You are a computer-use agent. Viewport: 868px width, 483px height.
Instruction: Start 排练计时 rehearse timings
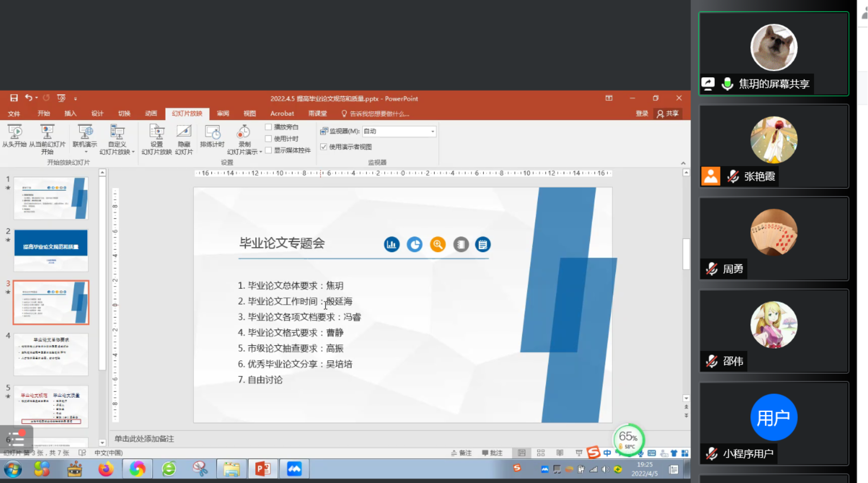click(x=212, y=137)
